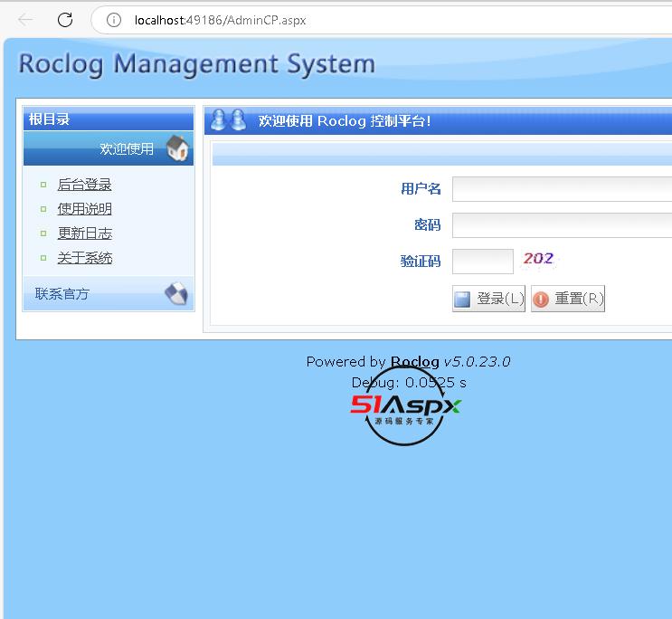Open the Roclog link in footer
Image resolution: width=672 pixels, height=619 pixels.
(x=415, y=362)
